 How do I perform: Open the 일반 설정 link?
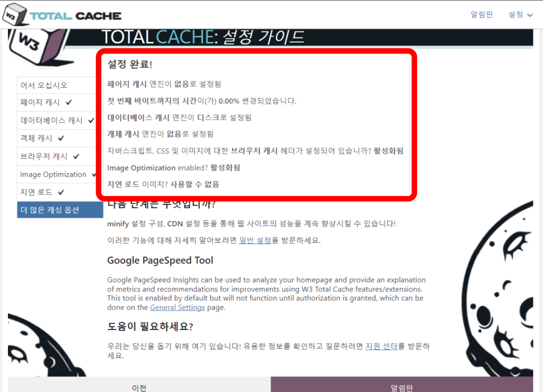[x=255, y=240]
